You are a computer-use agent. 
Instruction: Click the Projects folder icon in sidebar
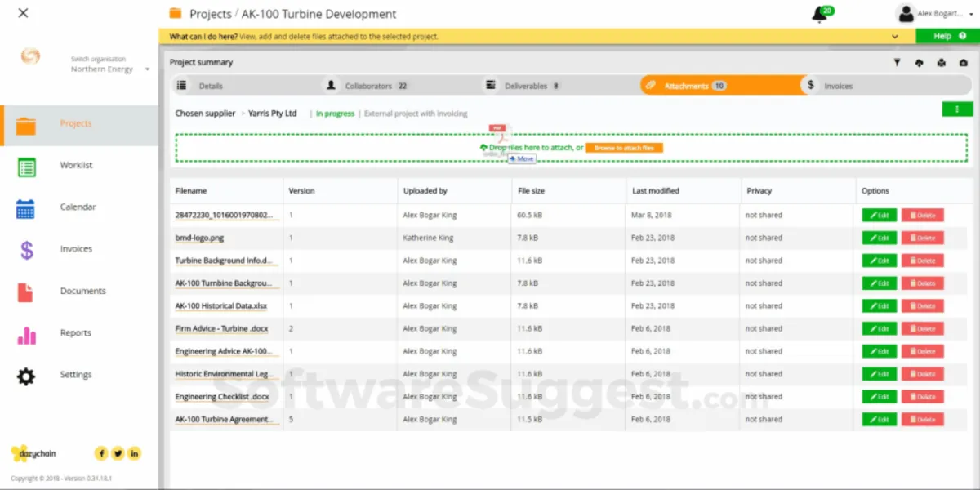tap(26, 125)
